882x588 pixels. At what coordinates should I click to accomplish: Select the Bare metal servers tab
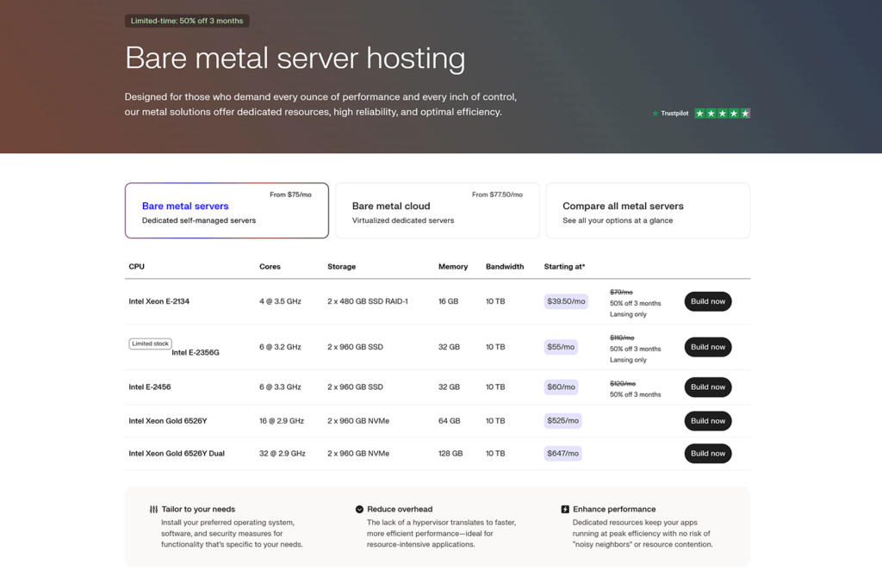[x=227, y=210]
